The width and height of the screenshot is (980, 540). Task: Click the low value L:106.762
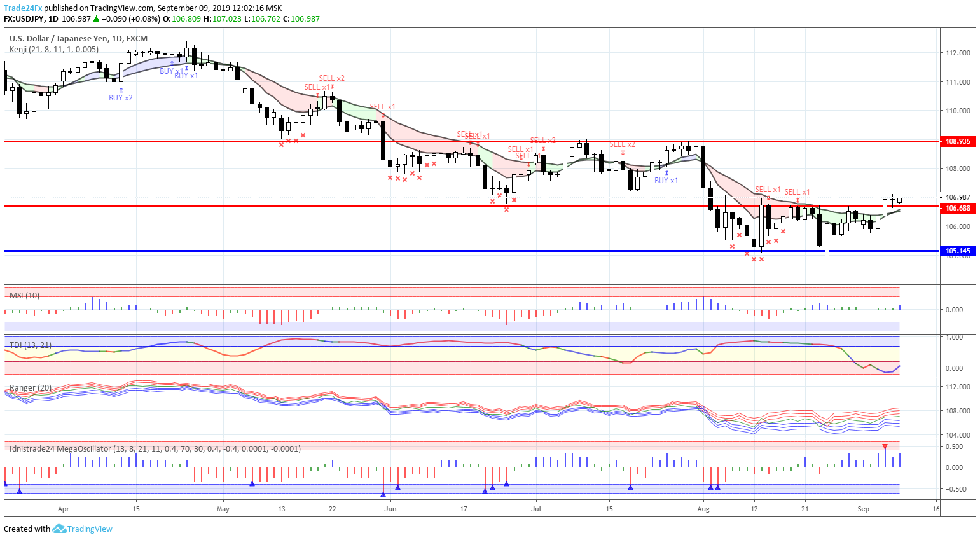[263, 19]
